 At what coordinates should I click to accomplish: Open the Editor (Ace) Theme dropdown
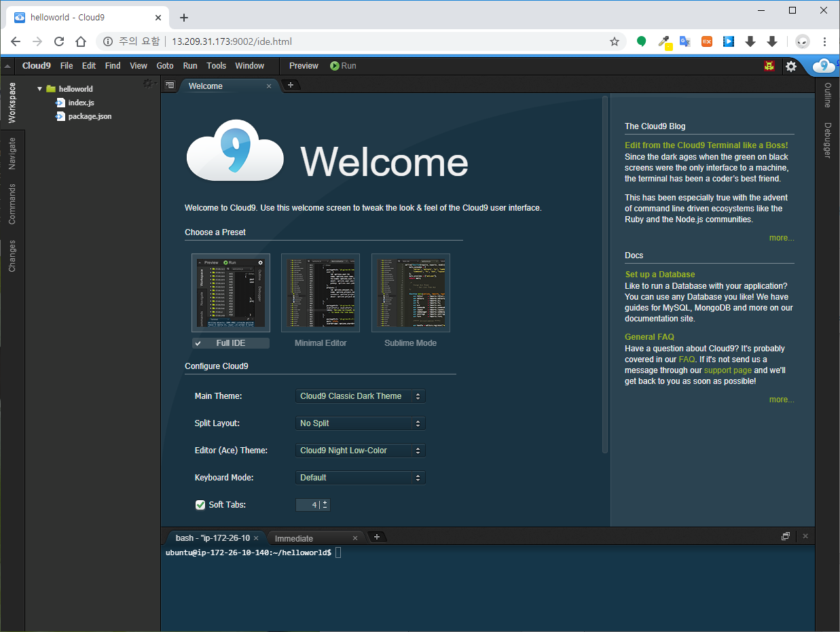click(361, 451)
